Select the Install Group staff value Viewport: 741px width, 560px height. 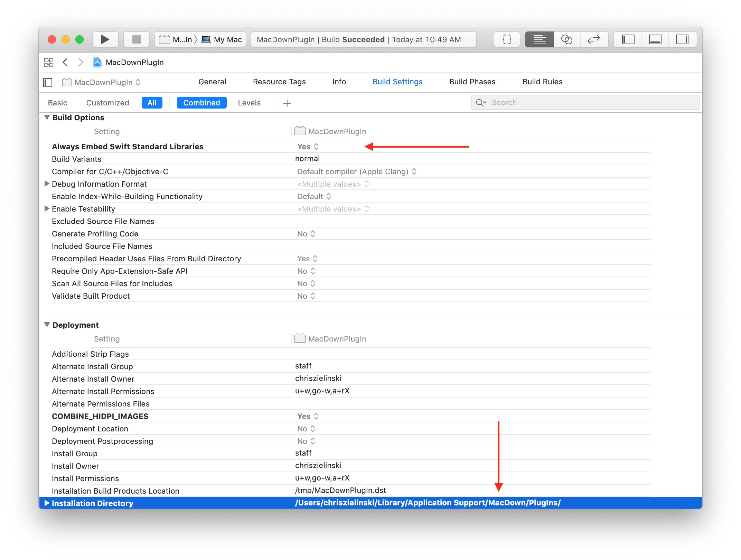click(303, 453)
